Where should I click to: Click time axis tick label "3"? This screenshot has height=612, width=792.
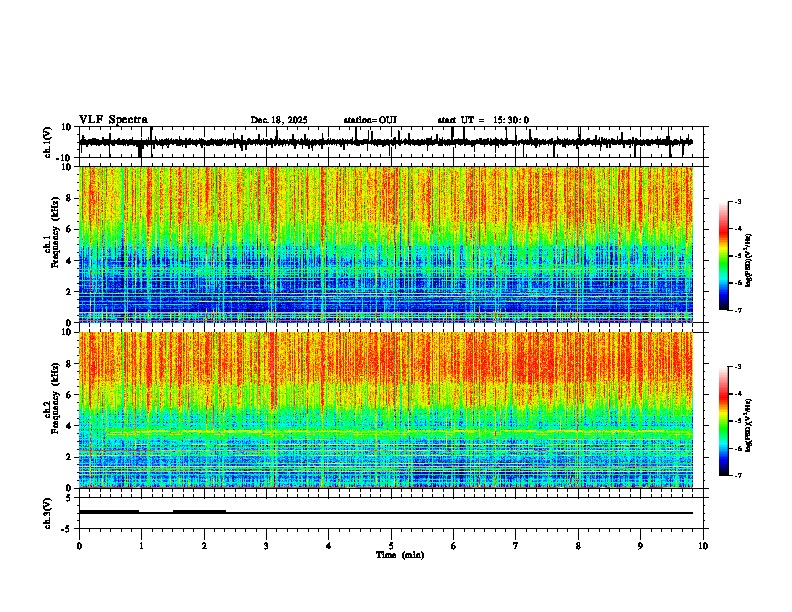tap(266, 546)
